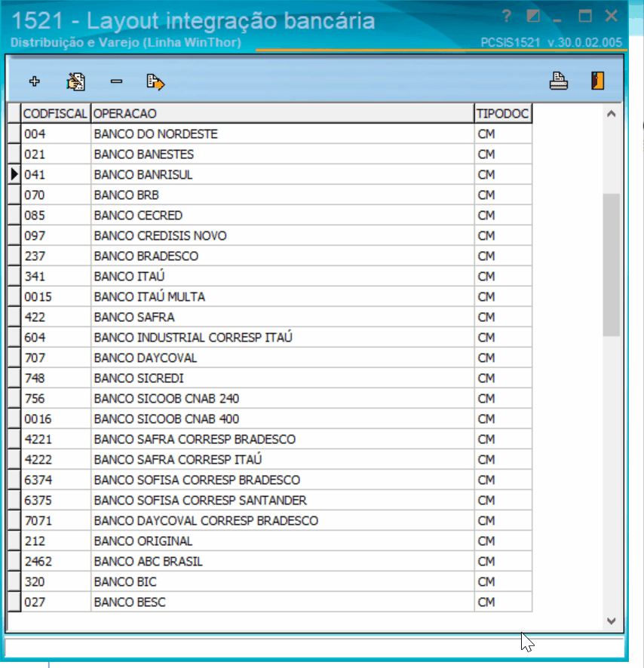The height and width of the screenshot is (668, 644).
Task: Click the BANCO ITAÚ cell for code 341
Action: (283, 277)
